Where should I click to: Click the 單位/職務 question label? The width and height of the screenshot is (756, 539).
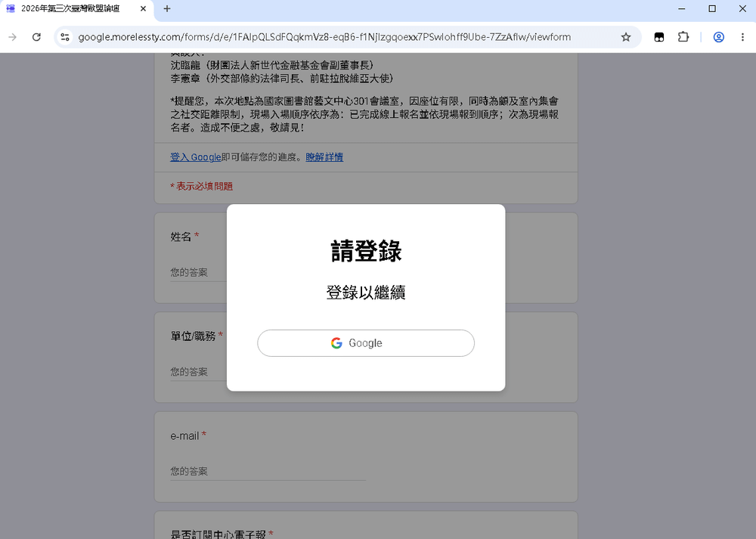coord(197,336)
